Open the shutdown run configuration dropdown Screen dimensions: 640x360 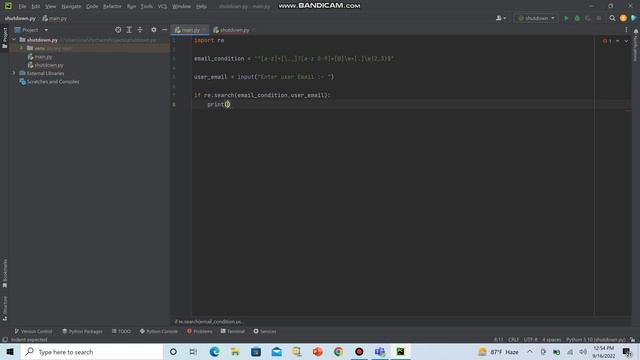(536, 18)
